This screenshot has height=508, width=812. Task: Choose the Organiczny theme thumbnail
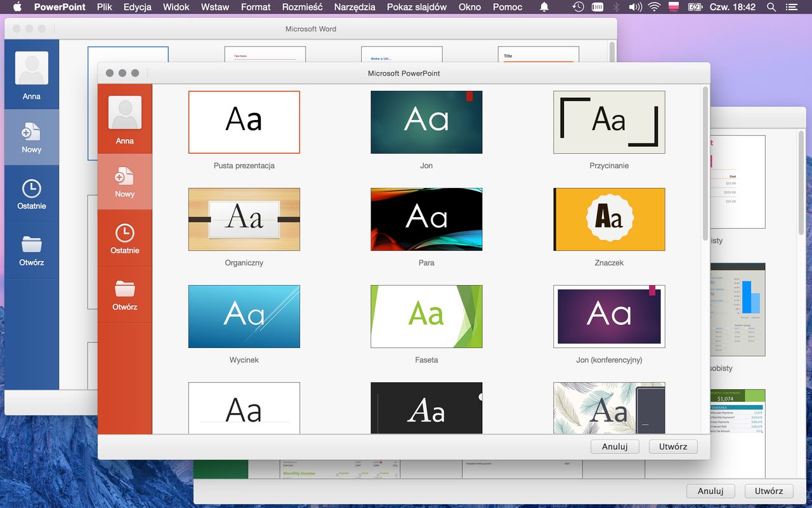[244, 219]
